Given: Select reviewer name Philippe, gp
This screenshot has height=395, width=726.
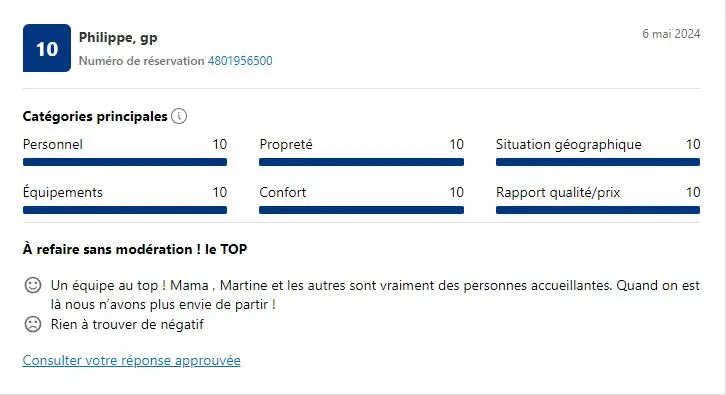Looking at the screenshot, I should [x=118, y=38].
